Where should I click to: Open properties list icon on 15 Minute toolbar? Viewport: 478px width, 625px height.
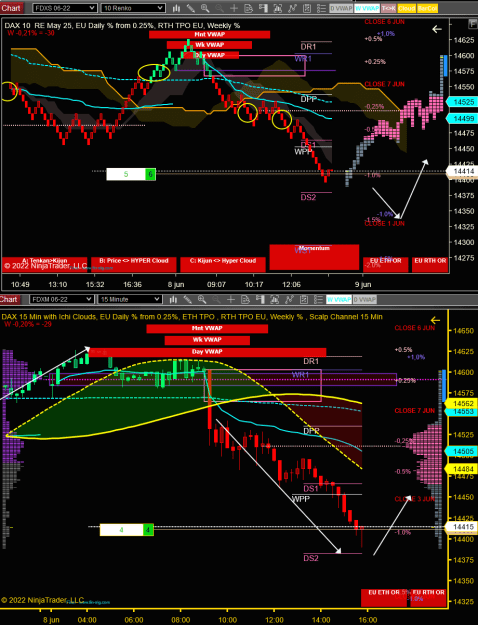click(318, 299)
